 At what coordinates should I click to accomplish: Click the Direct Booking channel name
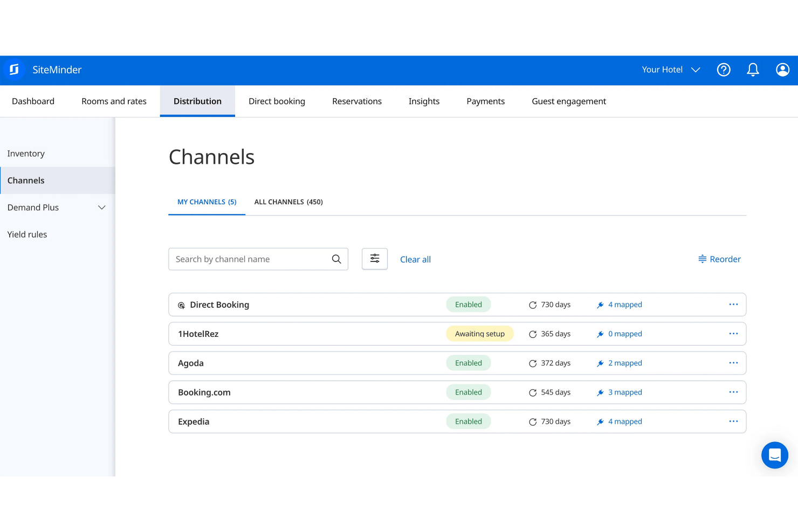[x=219, y=305]
